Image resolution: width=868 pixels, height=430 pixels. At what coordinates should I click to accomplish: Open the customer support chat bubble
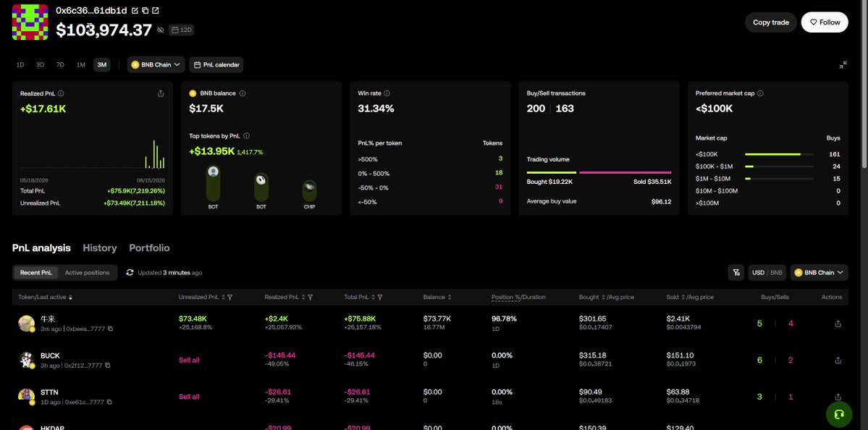click(838, 414)
